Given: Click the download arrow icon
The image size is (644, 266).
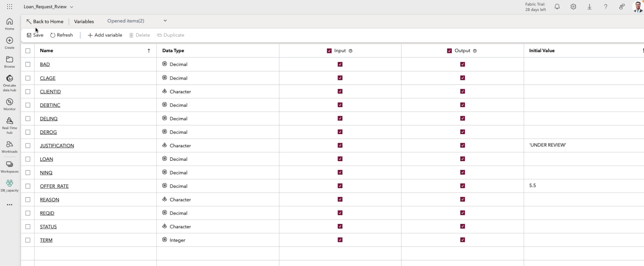Looking at the screenshot, I should click(590, 7).
